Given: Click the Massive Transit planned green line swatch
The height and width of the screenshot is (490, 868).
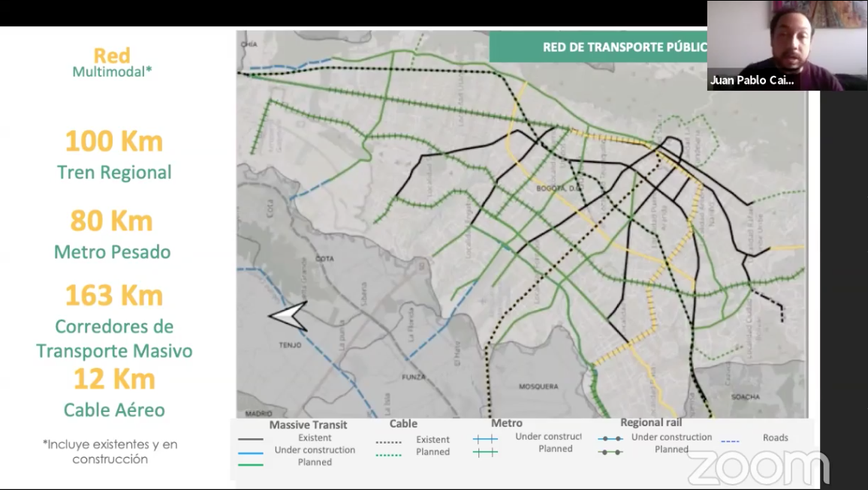Looking at the screenshot, I should click(x=251, y=464).
